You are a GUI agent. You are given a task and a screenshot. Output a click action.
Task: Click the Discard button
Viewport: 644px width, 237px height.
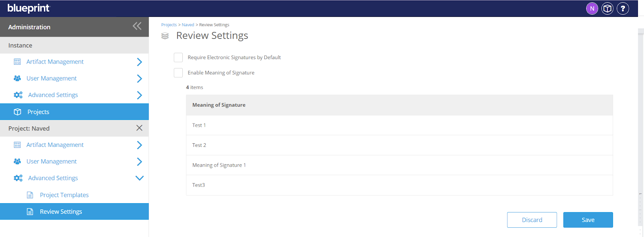(532, 220)
